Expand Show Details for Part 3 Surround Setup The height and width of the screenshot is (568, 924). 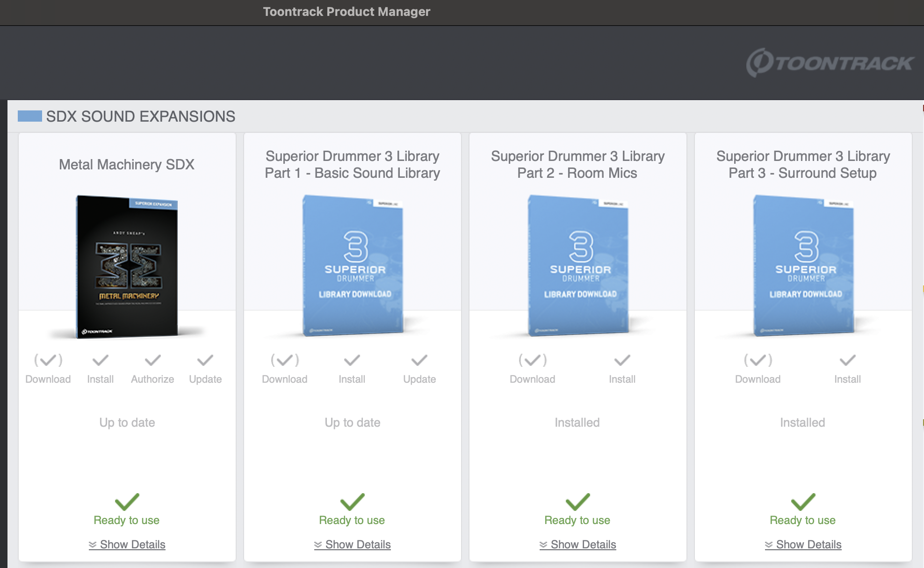click(803, 545)
